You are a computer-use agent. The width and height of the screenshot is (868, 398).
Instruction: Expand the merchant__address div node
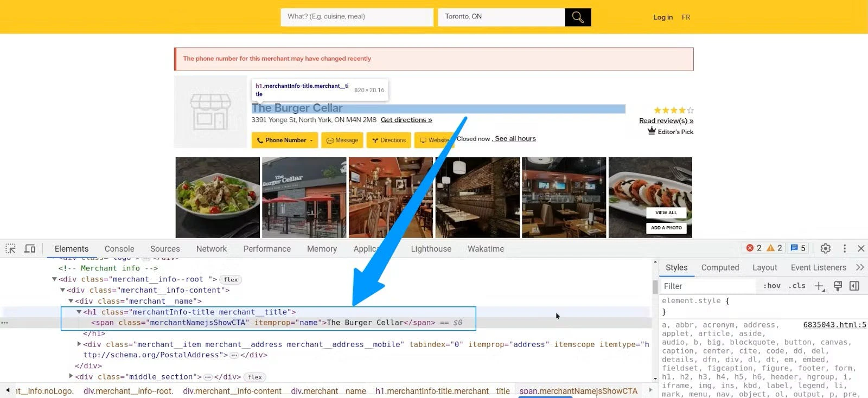79,344
